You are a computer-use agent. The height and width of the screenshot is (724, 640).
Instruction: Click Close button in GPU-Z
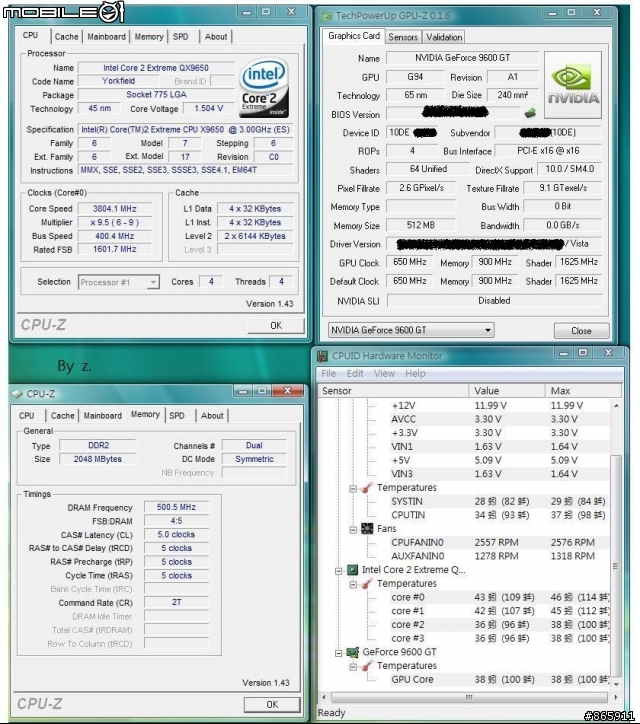(x=581, y=331)
